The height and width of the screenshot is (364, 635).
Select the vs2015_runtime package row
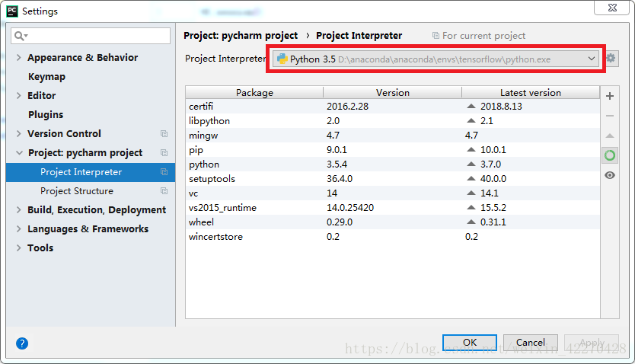(x=392, y=208)
